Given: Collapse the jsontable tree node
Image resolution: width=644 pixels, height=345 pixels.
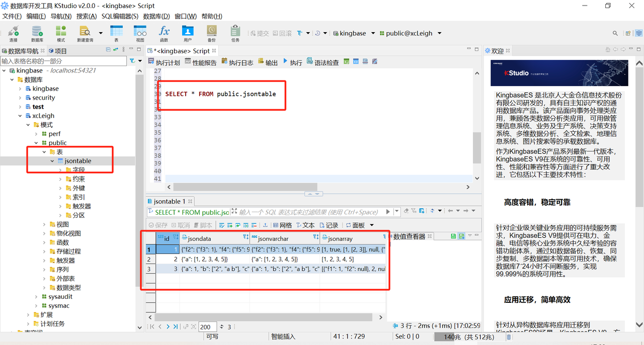Looking at the screenshot, I should click(52, 161).
